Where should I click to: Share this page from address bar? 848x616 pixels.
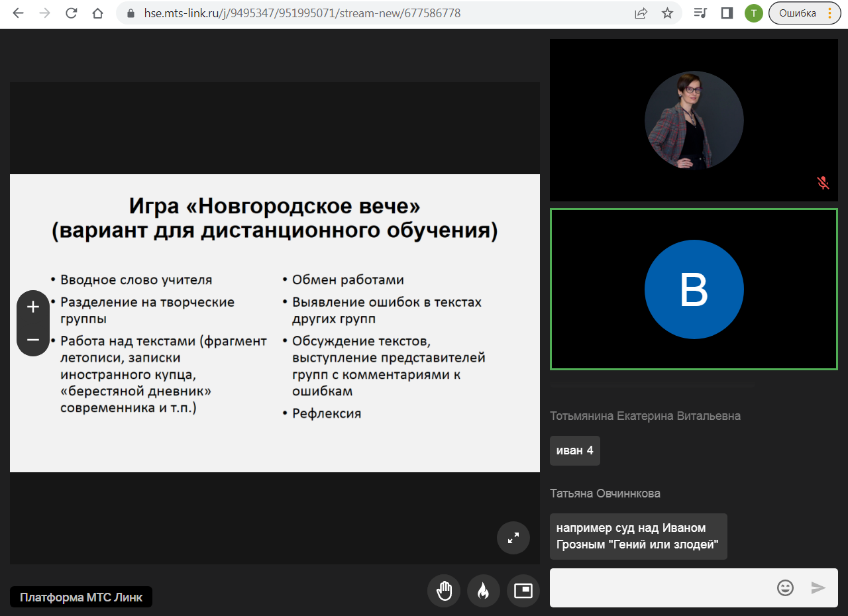coord(641,13)
